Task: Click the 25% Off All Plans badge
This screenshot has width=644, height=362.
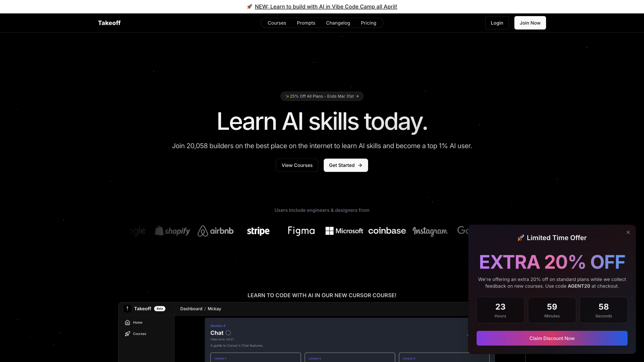Action: pyautogui.click(x=322, y=96)
